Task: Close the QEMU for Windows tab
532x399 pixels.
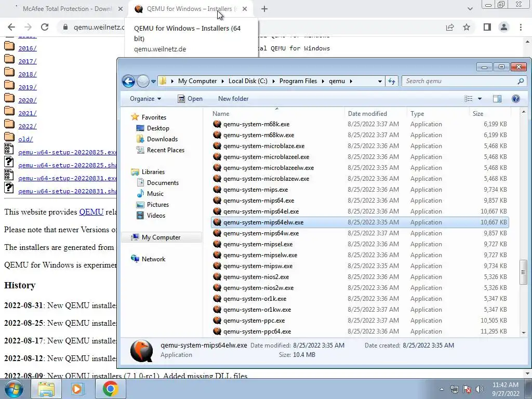Action: tap(245, 9)
